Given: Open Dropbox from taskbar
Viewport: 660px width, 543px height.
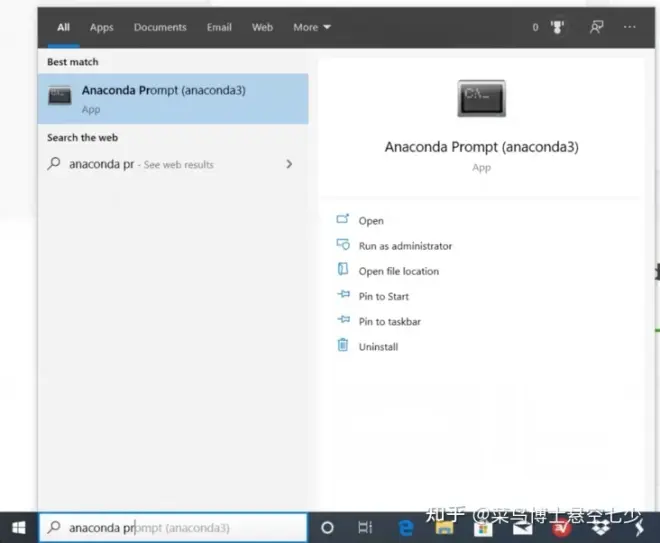Looking at the screenshot, I should click(x=601, y=528).
